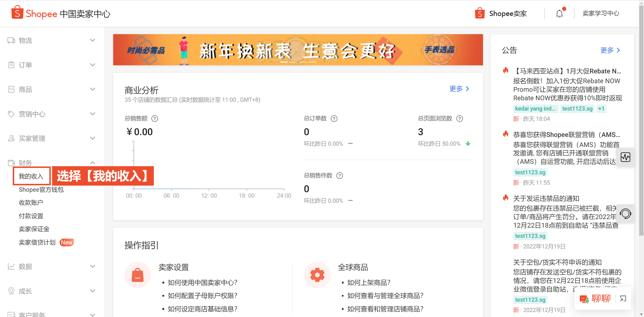
Task: Click the 物流 truck icon
Action: click(x=11, y=40)
